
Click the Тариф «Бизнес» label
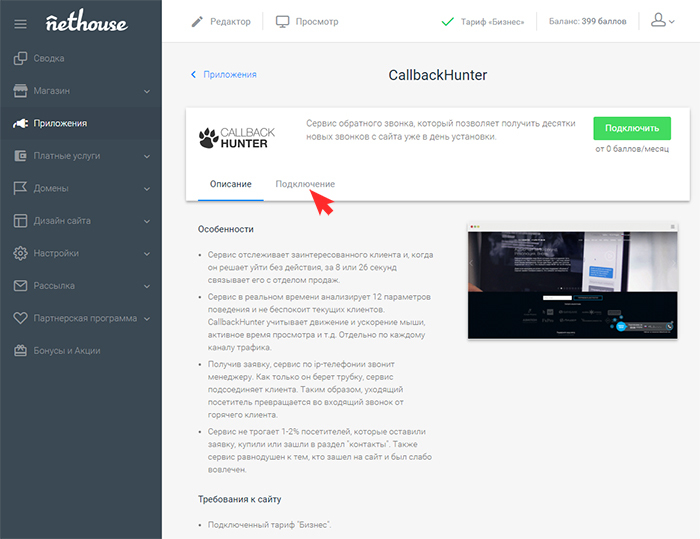tap(492, 22)
